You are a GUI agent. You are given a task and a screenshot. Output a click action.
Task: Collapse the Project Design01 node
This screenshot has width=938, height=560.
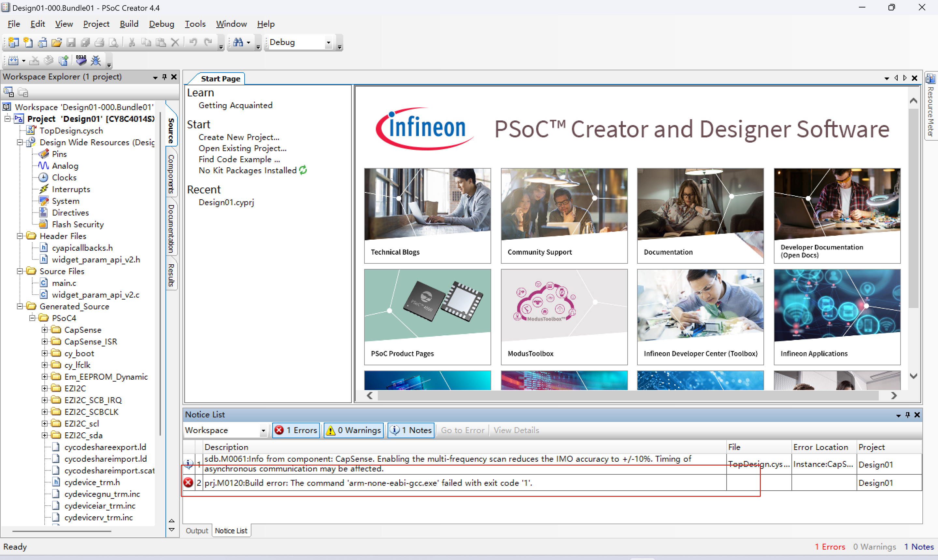(x=7, y=119)
